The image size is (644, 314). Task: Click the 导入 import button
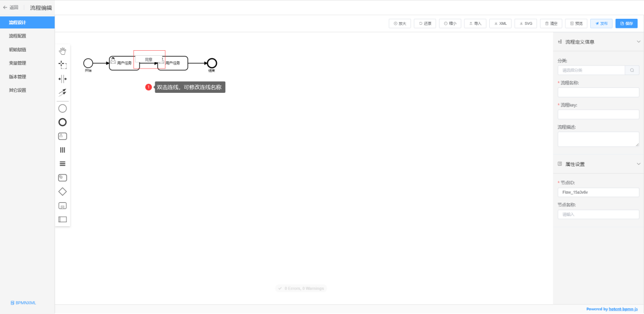pyautogui.click(x=475, y=23)
